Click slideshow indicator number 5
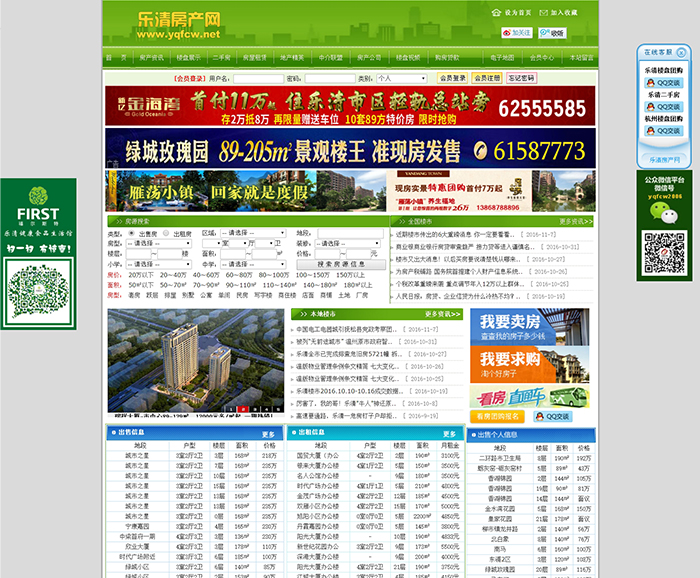700x578 pixels. point(278,409)
